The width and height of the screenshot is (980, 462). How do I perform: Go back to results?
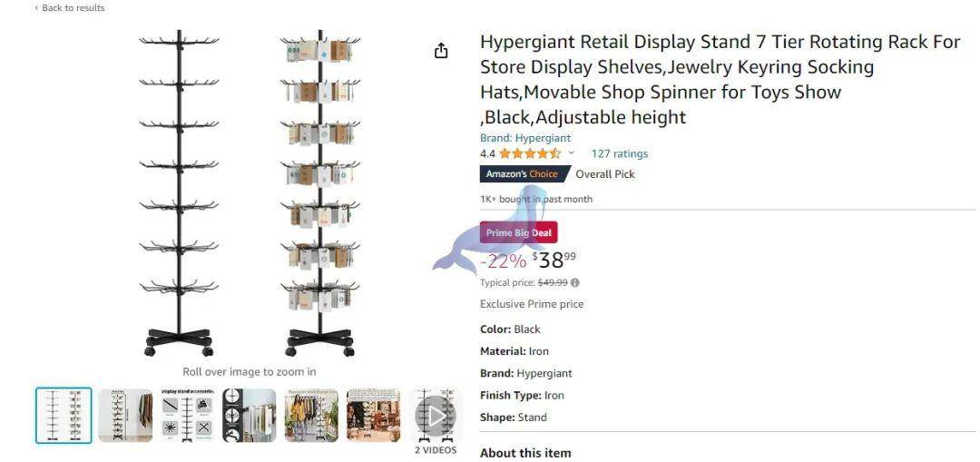(x=70, y=8)
